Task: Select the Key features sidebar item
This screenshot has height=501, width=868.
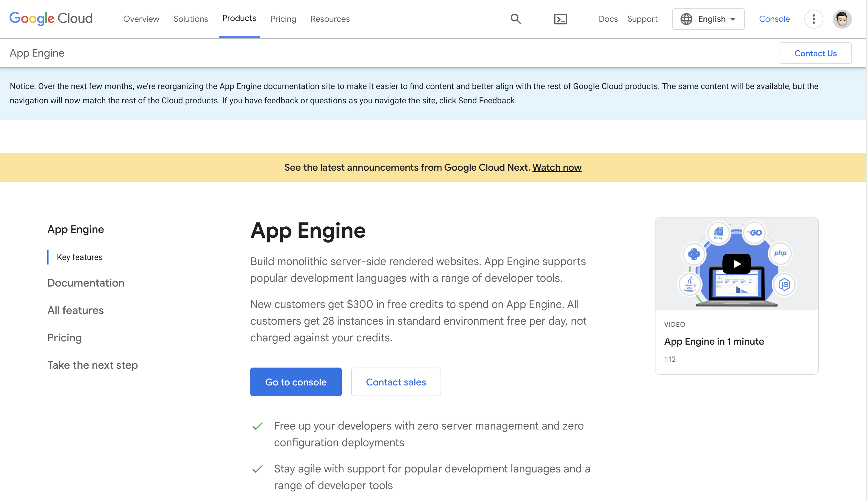Action: tap(79, 257)
